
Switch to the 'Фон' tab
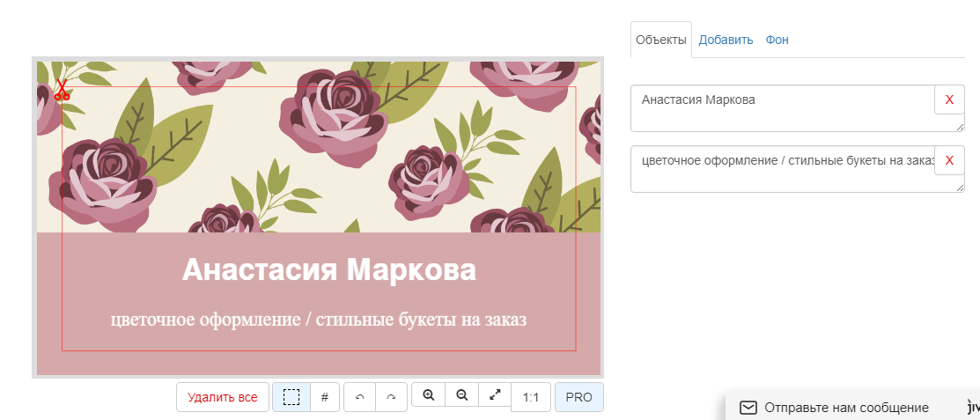pos(777,40)
